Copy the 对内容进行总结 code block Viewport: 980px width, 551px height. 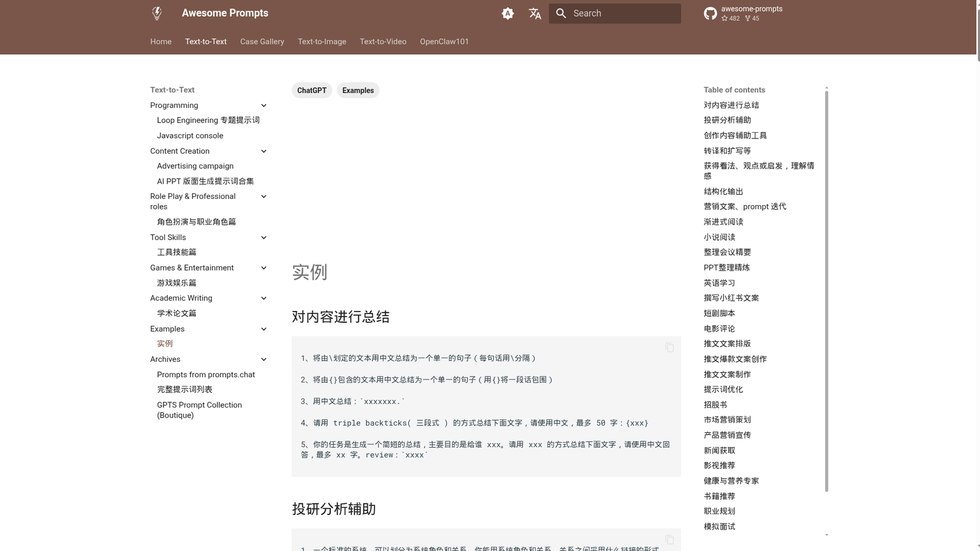click(x=669, y=348)
